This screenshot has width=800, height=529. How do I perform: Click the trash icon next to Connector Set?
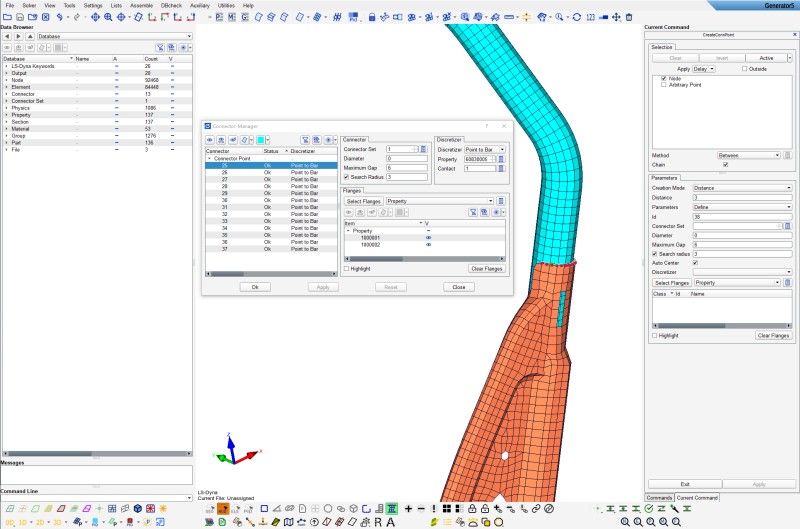(x=423, y=149)
